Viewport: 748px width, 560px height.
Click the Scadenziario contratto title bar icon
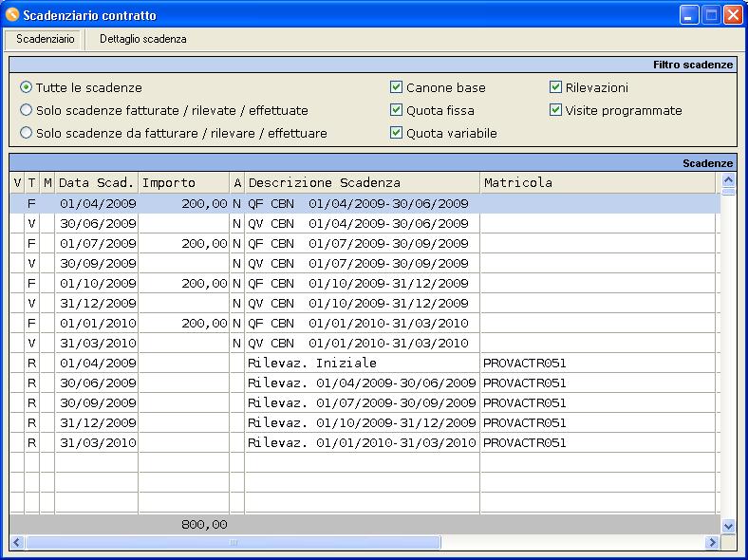pyautogui.click(x=12, y=15)
